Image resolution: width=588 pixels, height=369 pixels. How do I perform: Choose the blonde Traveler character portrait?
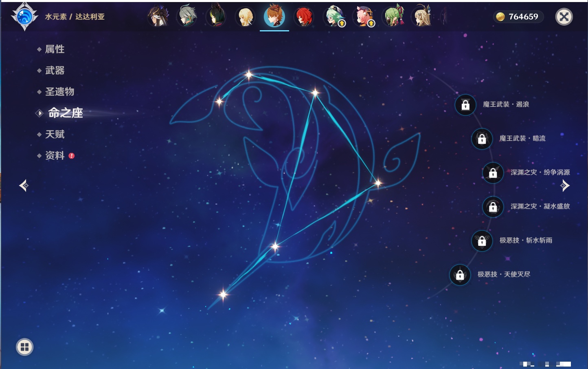coord(246,16)
